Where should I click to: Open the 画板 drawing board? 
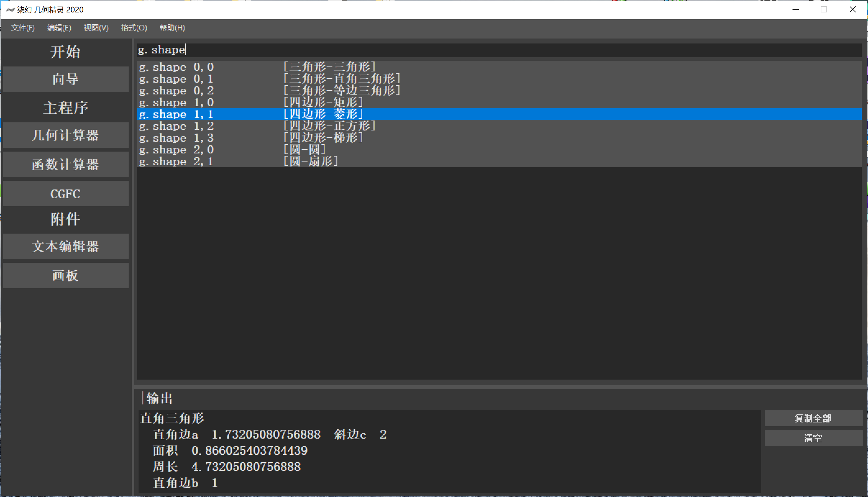(66, 276)
